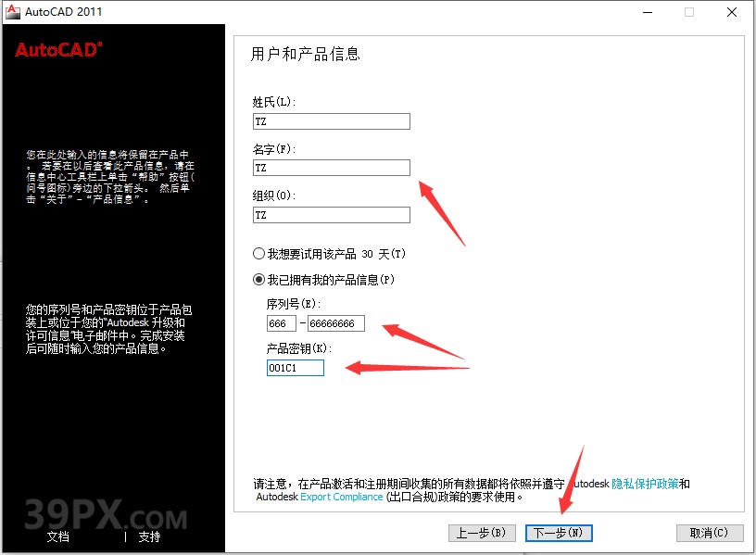Click the 上一步(B) button to go back
Screen dimensions: 756x555
pyautogui.click(x=482, y=533)
